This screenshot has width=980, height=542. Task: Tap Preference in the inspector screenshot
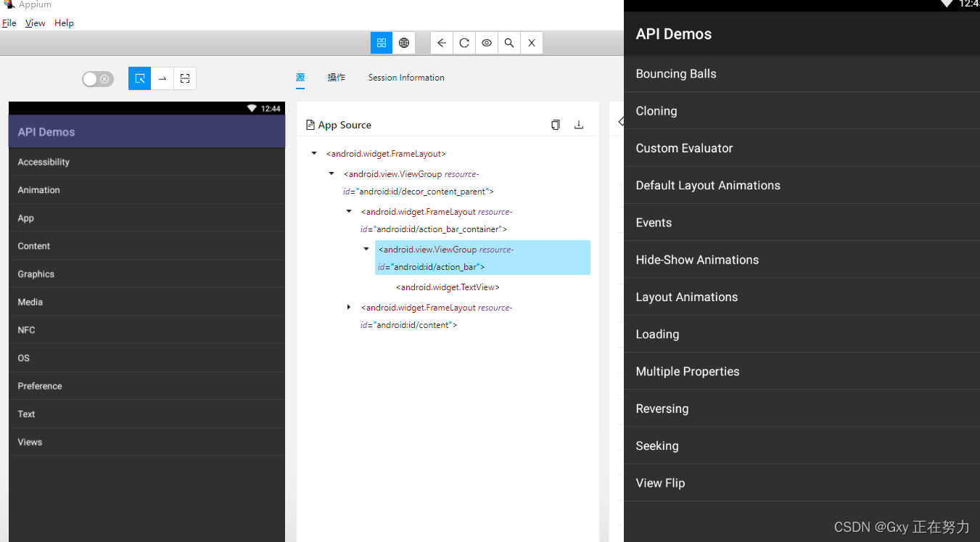tap(147, 386)
